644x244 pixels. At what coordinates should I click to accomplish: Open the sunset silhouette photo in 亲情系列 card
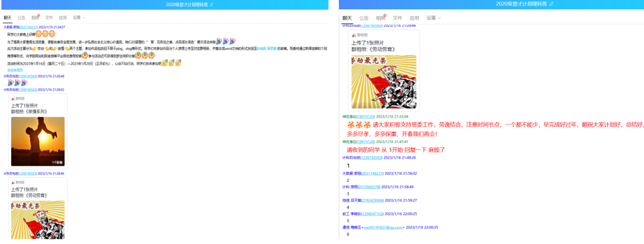click(38, 142)
